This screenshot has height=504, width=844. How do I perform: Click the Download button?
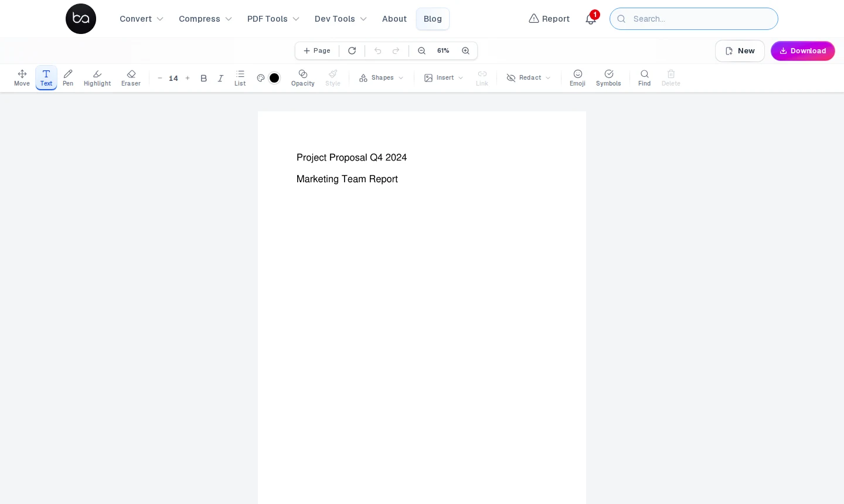pyautogui.click(x=803, y=51)
